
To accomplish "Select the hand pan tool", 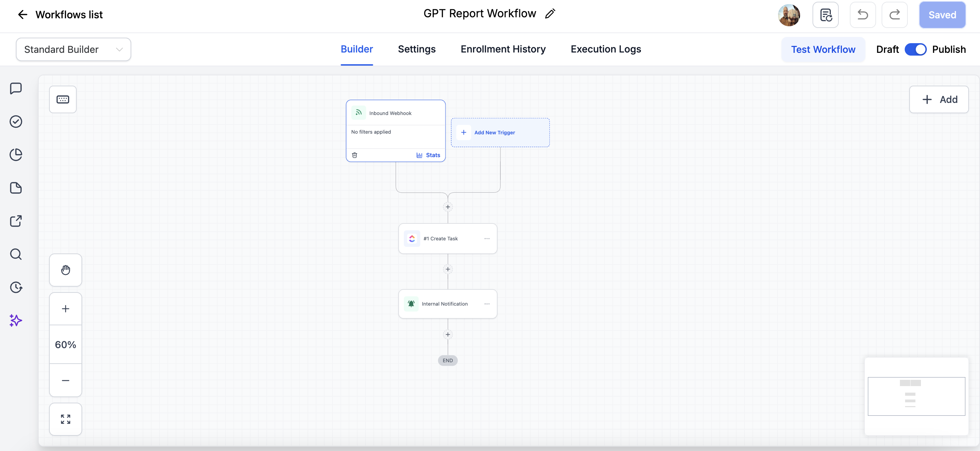I will 65,270.
